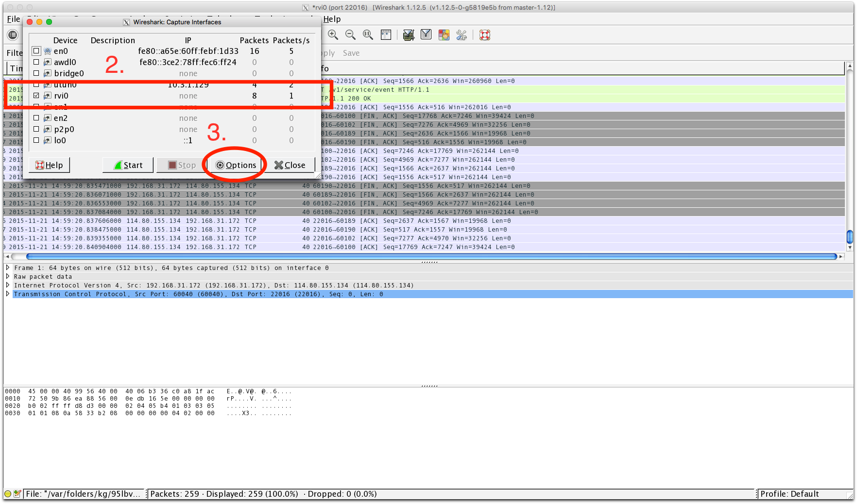Expand the Raw packet data row
This screenshot has height=504, width=857.
pyautogui.click(x=8, y=277)
